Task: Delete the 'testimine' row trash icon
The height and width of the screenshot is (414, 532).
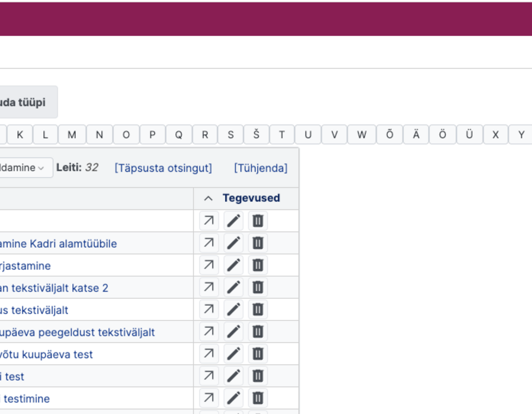Action: pyautogui.click(x=258, y=398)
